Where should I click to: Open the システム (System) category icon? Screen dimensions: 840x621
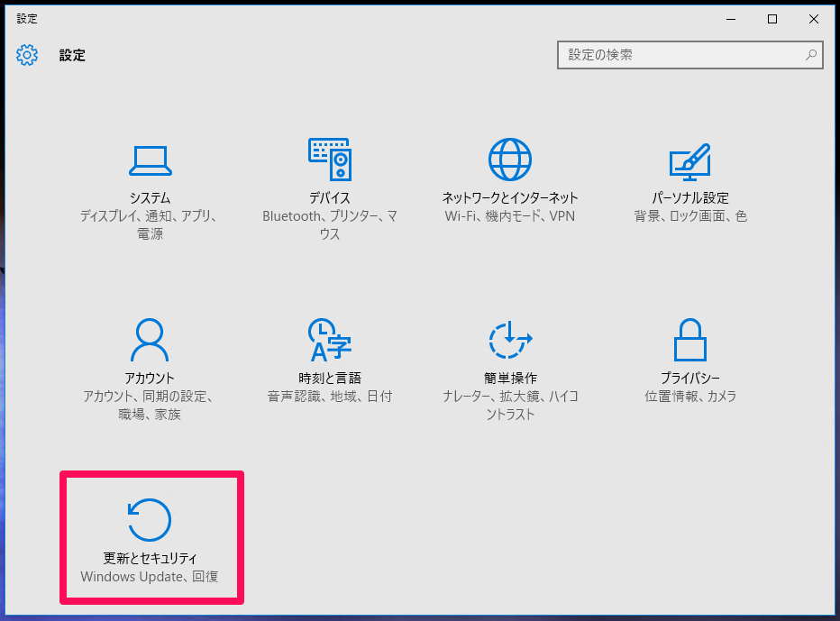(150, 160)
